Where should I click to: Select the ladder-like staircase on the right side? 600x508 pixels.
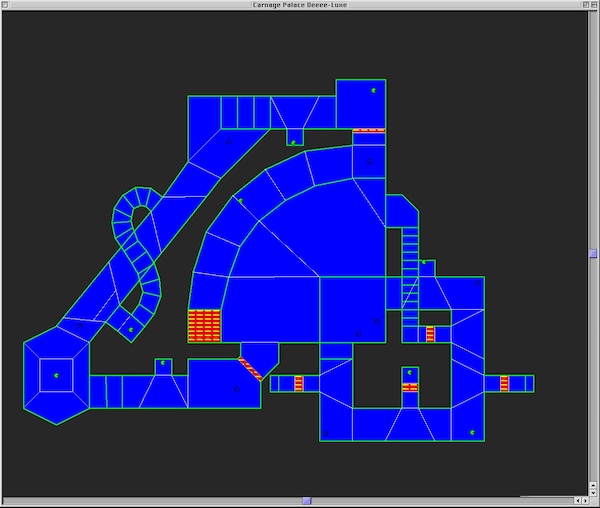point(410,270)
